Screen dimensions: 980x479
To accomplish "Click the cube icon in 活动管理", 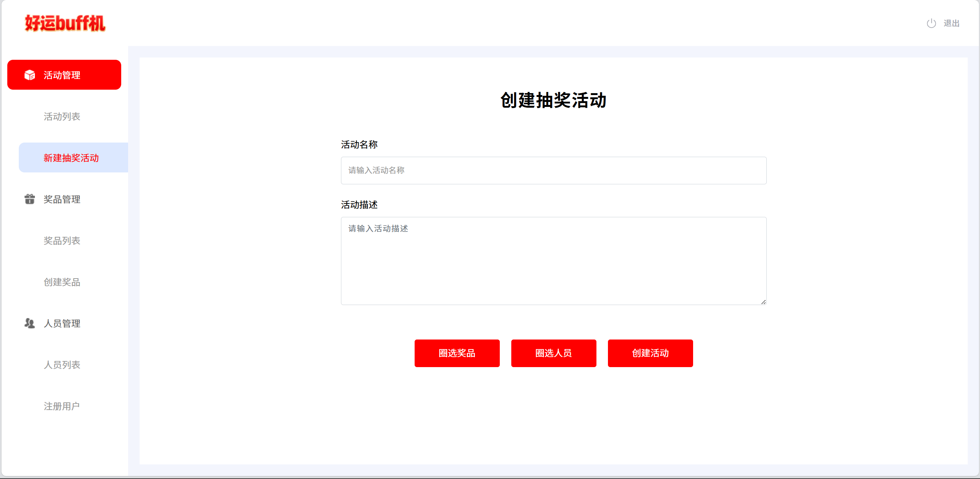I will click(x=30, y=75).
